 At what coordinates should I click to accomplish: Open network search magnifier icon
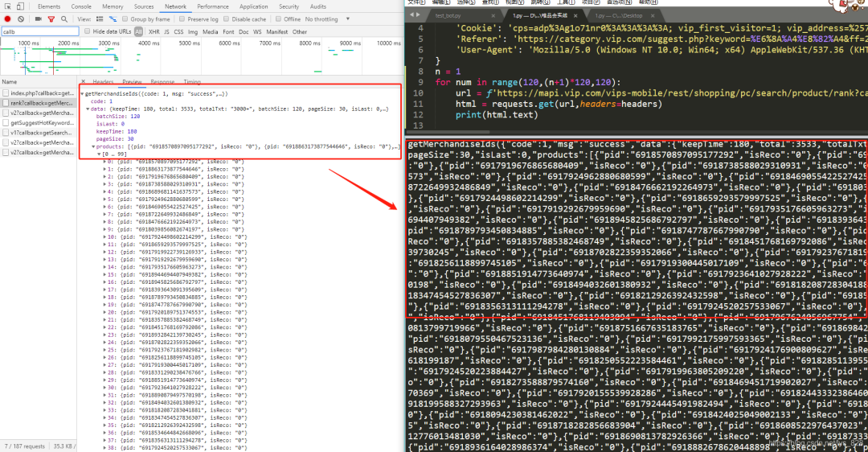(x=64, y=18)
